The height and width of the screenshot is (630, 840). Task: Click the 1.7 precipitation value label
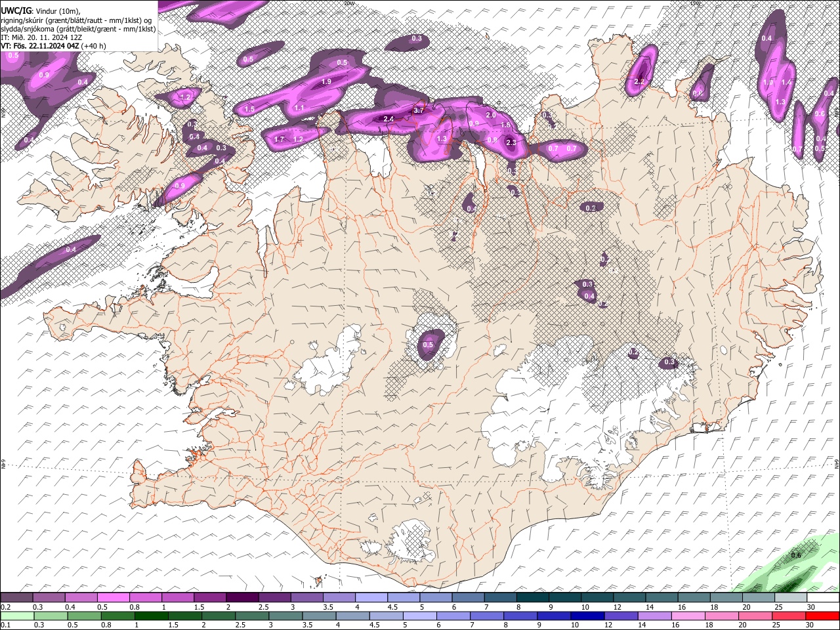[279, 139]
